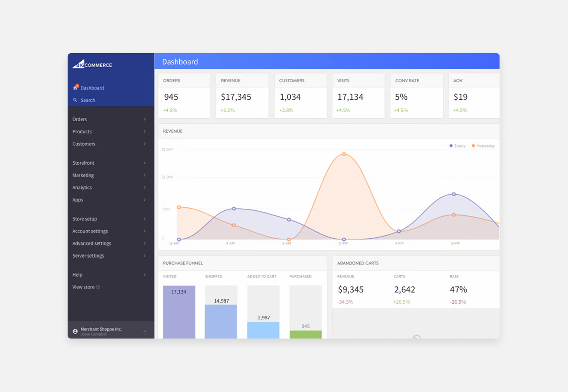Image resolution: width=568 pixels, height=392 pixels.
Task: Click the Search magnifier icon
Action: point(75,100)
